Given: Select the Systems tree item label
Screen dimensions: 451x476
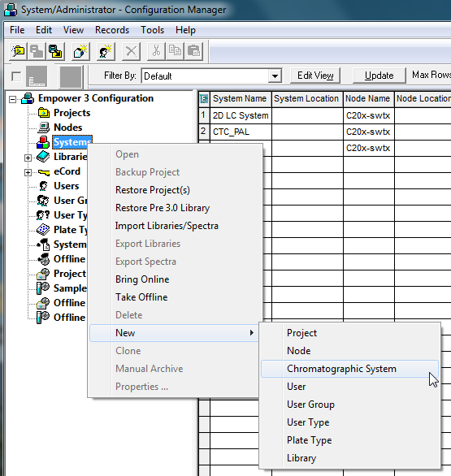Looking at the screenshot, I should point(72,142).
